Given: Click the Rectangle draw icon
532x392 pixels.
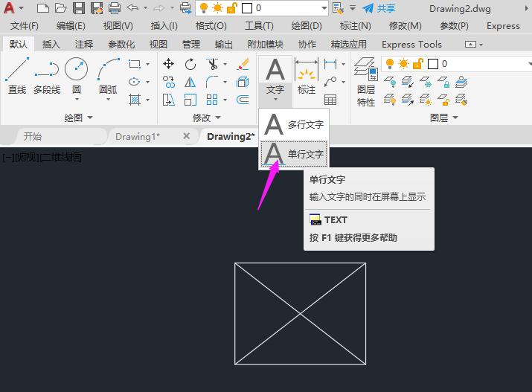Looking at the screenshot, I should [135, 64].
